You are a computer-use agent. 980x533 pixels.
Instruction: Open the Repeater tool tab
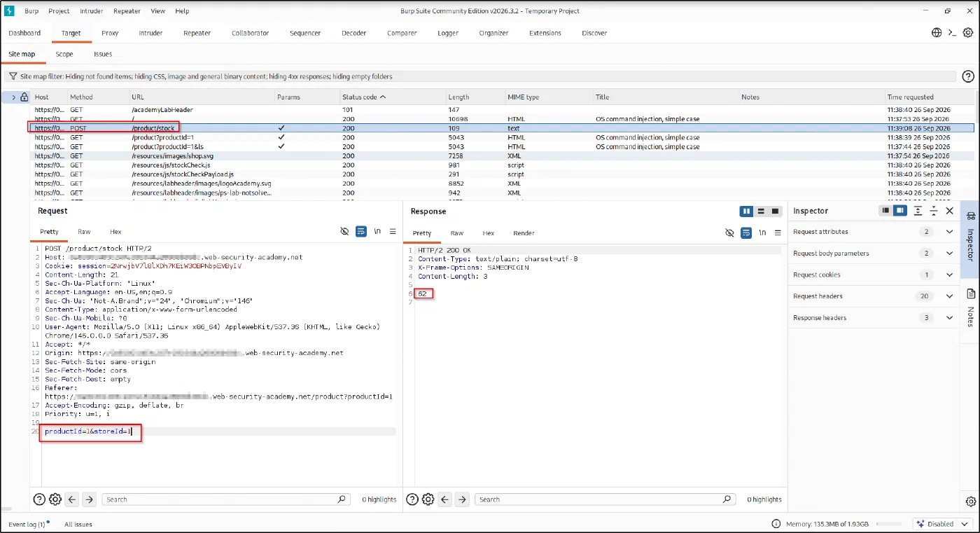pyautogui.click(x=197, y=33)
